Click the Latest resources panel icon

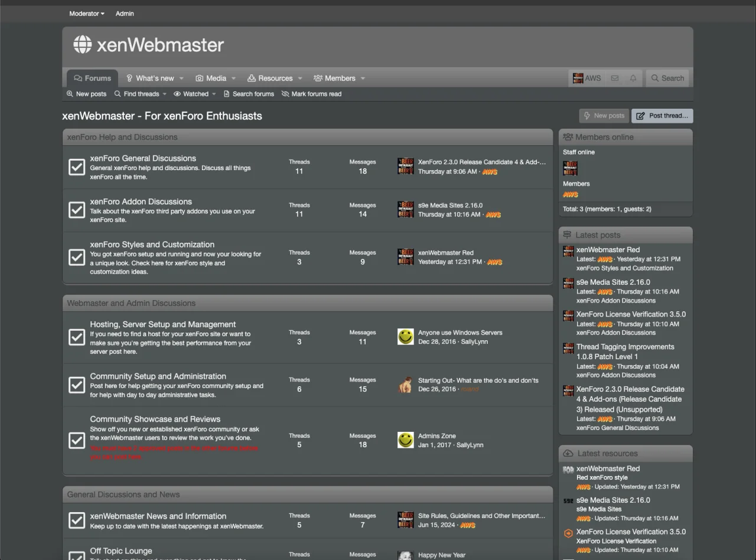point(567,453)
